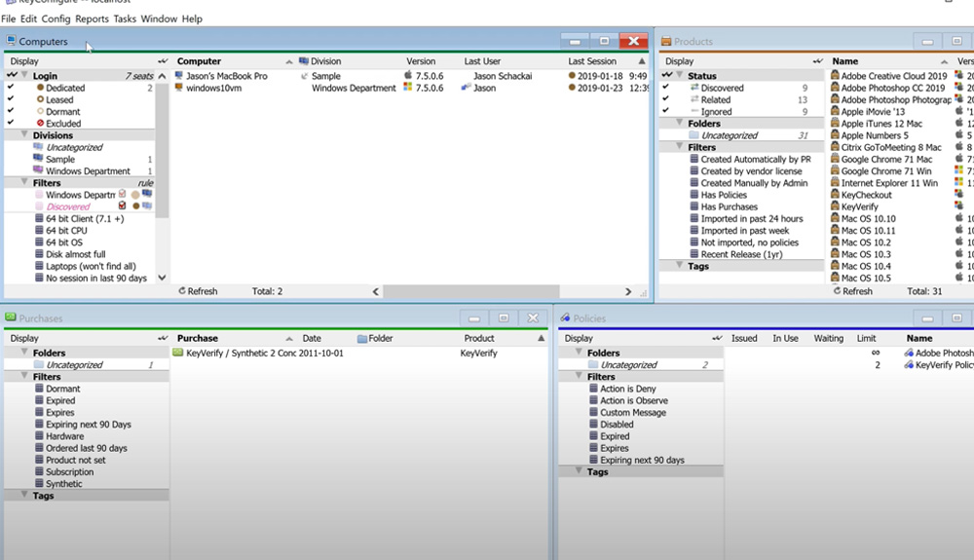Click the Purchases window title icon

pos(11,317)
